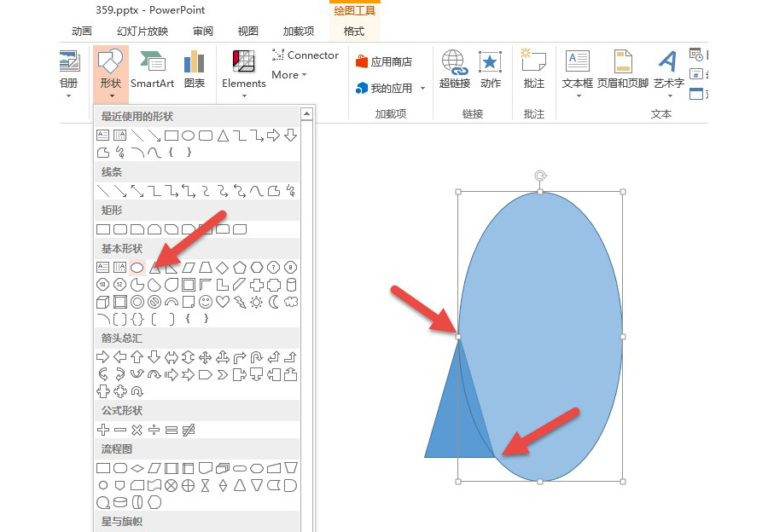
Task: Select down arrow in 最近使用的形状
Action: (291, 135)
